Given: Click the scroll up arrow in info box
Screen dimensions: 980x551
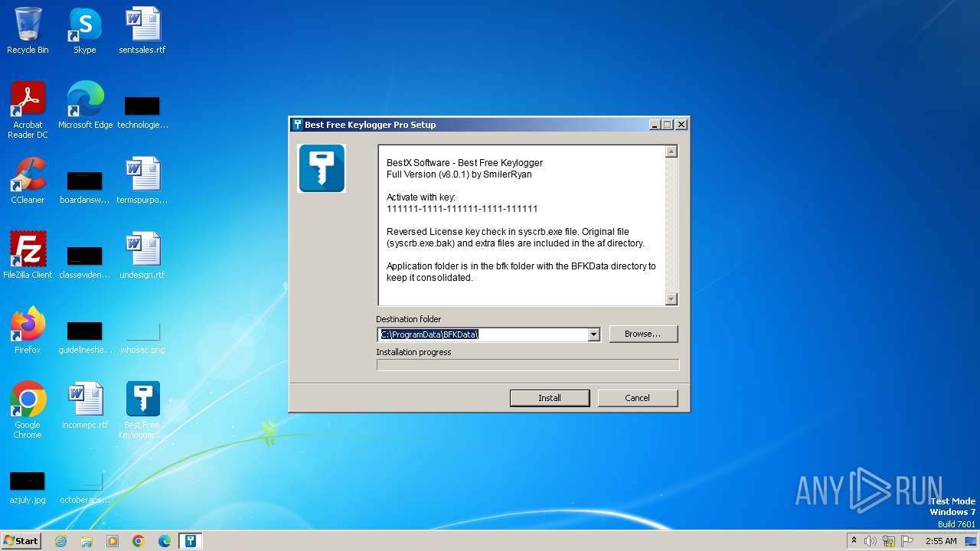Looking at the screenshot, I should click(671, 152).
